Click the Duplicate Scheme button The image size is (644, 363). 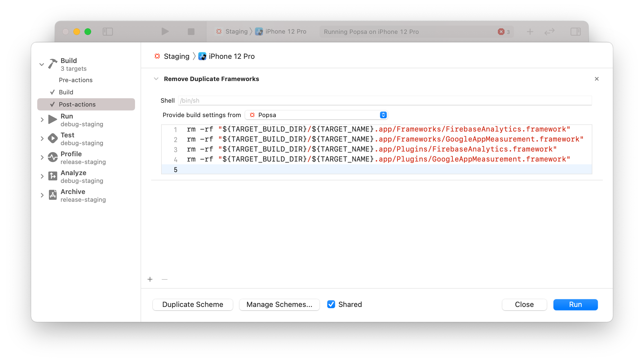click(193, 304)
